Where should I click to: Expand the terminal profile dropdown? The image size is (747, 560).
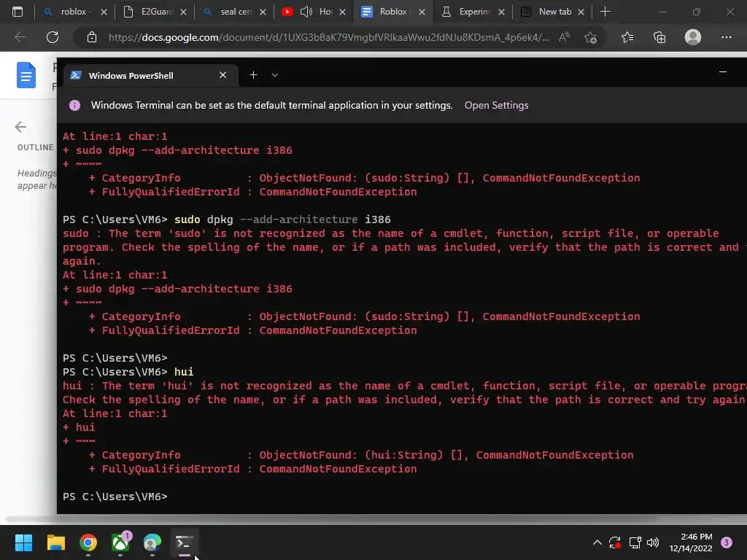pos(275,75)
